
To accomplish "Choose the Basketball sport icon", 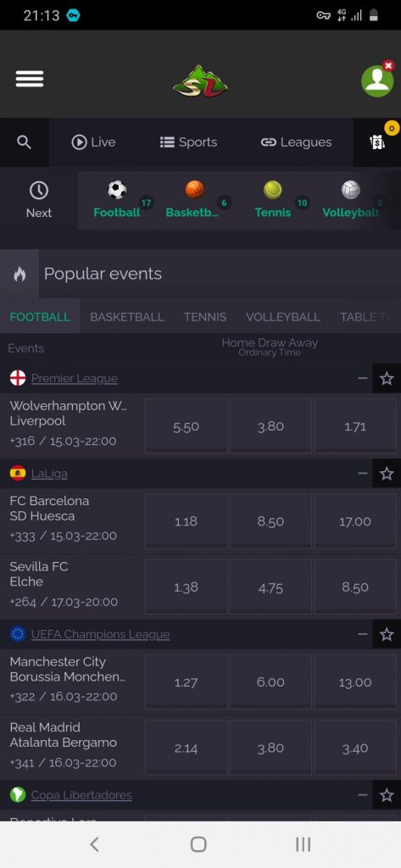I will [x=195, y=190].
